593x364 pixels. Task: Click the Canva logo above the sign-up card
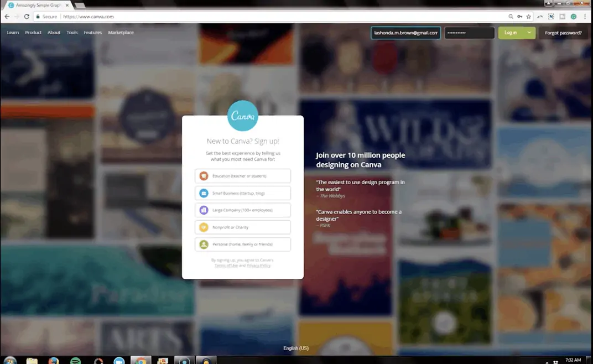coord(243,116)
